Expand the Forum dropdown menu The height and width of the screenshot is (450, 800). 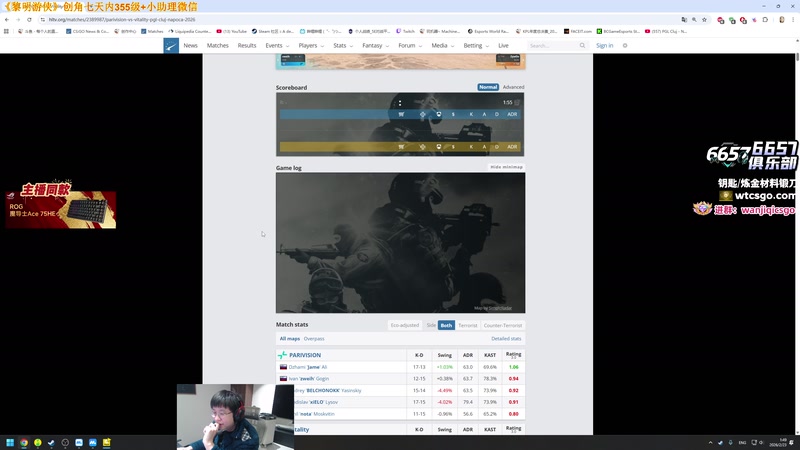point(410,45)
